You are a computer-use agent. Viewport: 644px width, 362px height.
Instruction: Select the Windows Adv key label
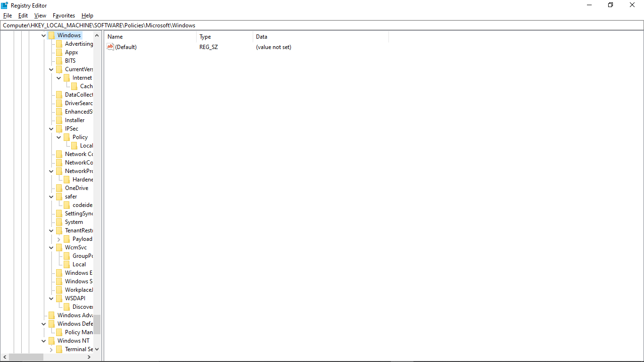click(x=75, y=315)
